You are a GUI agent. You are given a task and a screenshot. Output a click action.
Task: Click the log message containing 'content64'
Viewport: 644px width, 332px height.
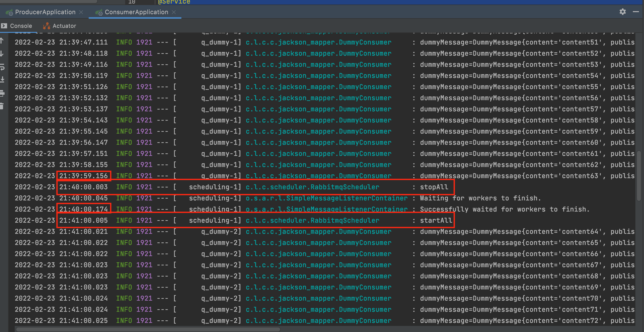coord(527,232)
